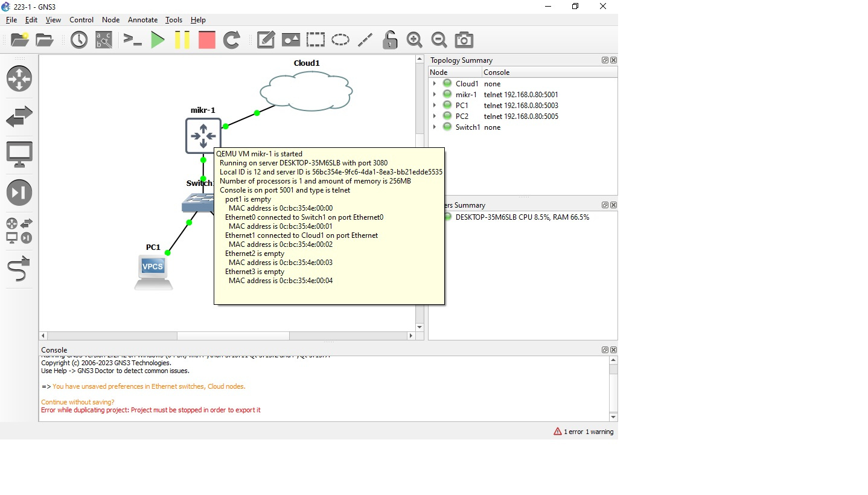Open the View menu
Screen dimensions: 868x495
tap(53, 20)
